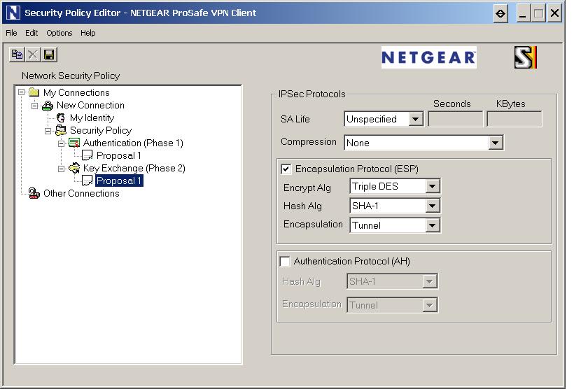Open the SA Life dropdown
This screenshot has height=389, width=588.
415,119
